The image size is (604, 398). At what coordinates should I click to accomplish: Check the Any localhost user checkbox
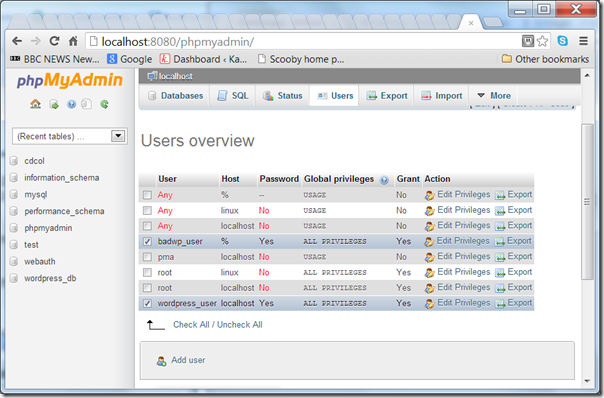click(x=147, y=226)
